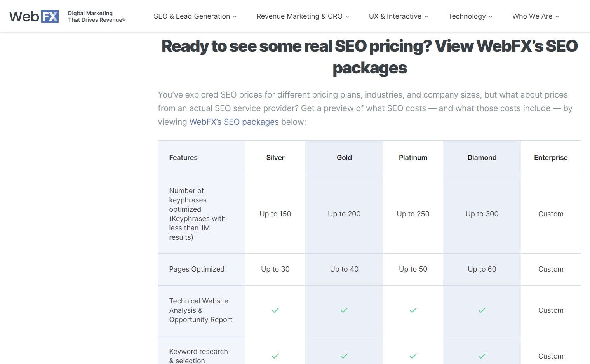Click the 'Up to 60' cell
Screen dimensions: 590x364
pyautogui.click(x=482, y=269)
